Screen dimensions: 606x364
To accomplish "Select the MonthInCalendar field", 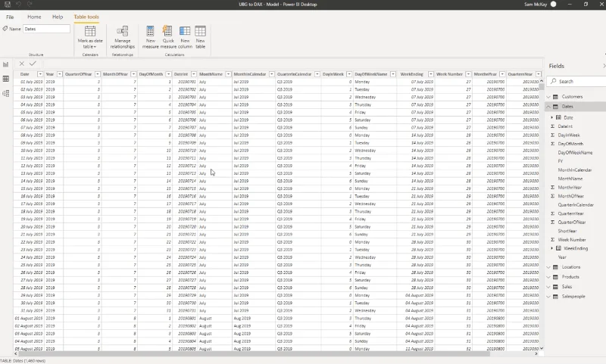I will point(575,170).
